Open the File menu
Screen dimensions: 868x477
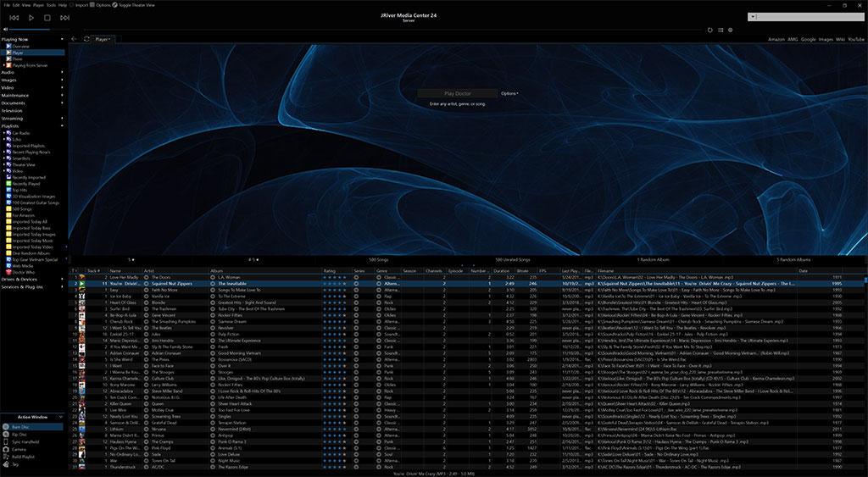click(x=7, y=5)
